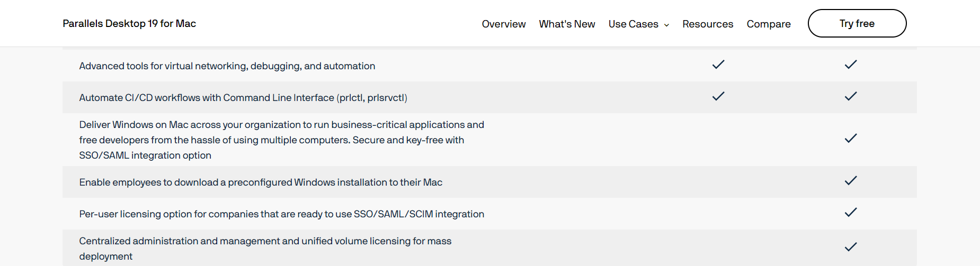This screenshot has width=980, height=266.
Task: Click the Enable employees to download feature text
Action: click(261, 182)
